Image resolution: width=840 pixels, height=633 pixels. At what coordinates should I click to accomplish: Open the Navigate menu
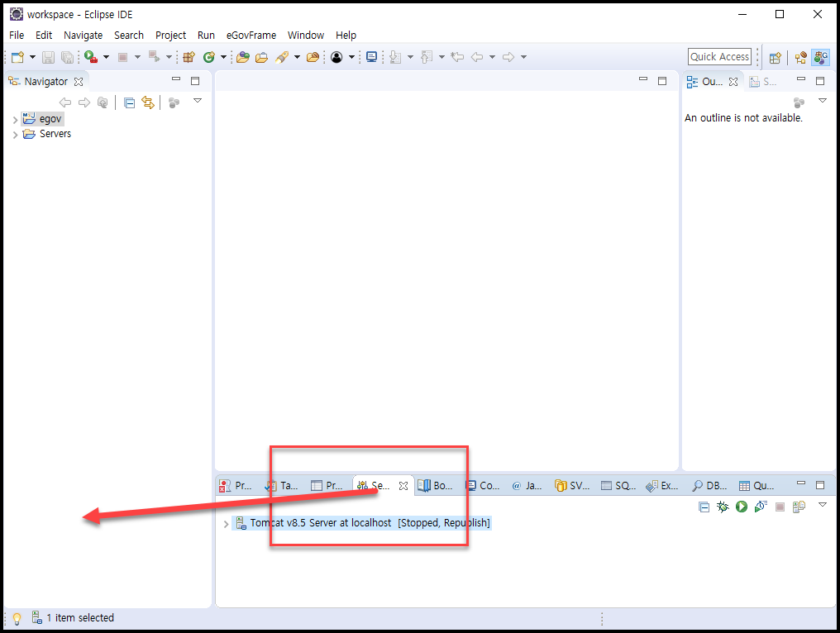(83, 36)
